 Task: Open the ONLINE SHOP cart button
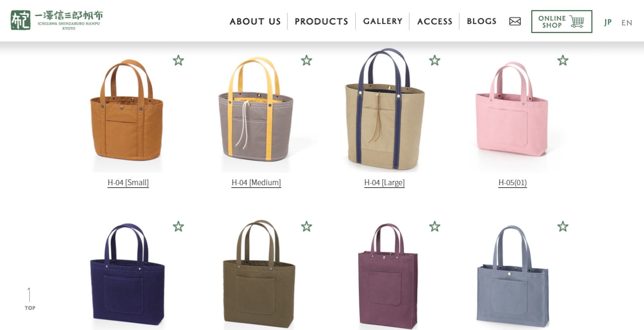tap(561, 21)
